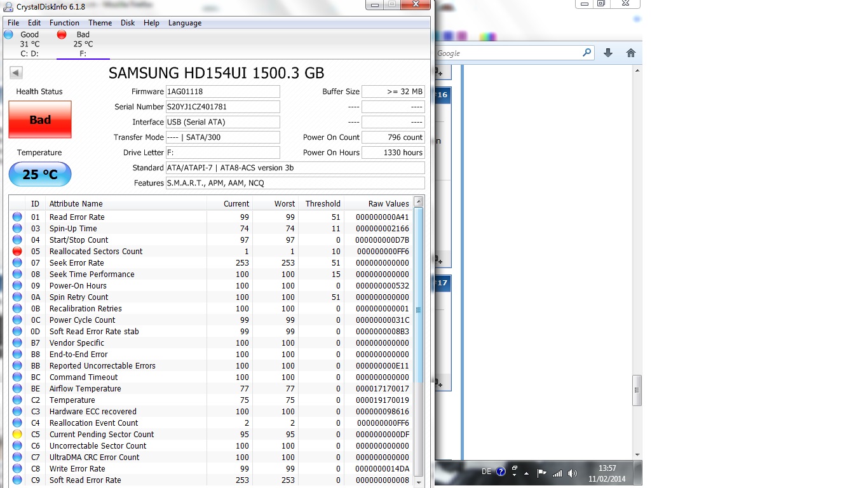Click red status dot for Reallocated Sectors Count
Image resolution: width=868 pixels, height=488 pixels.
click(17, 252)
